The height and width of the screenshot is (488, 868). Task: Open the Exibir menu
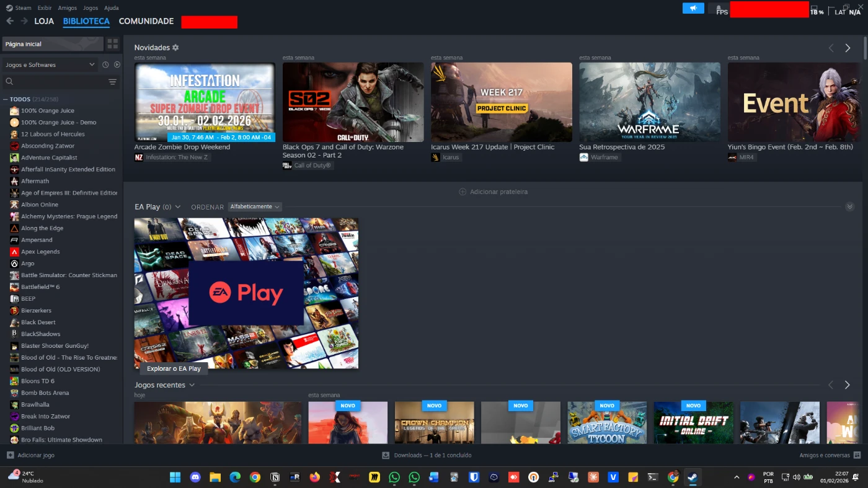click(x=45, y=8)
